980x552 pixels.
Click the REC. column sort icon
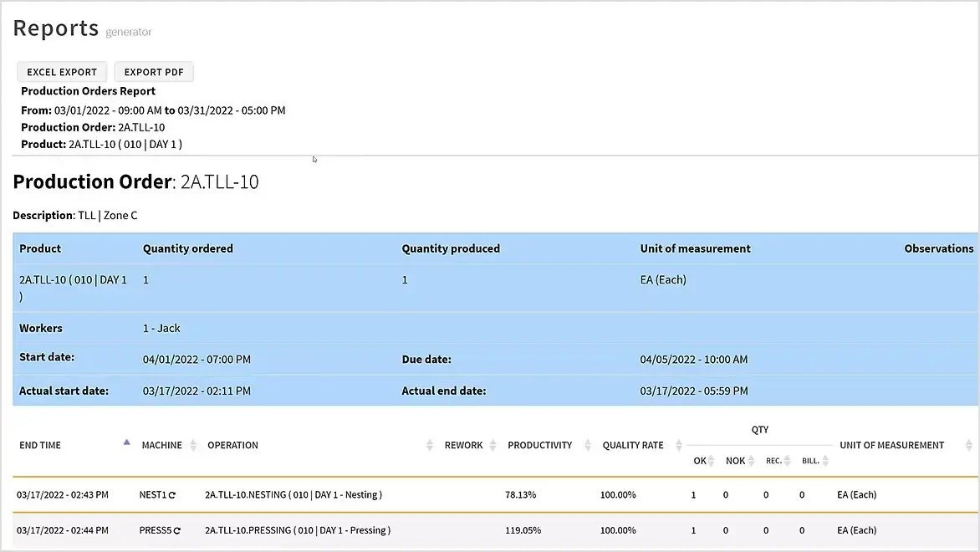tap(787, 461)
